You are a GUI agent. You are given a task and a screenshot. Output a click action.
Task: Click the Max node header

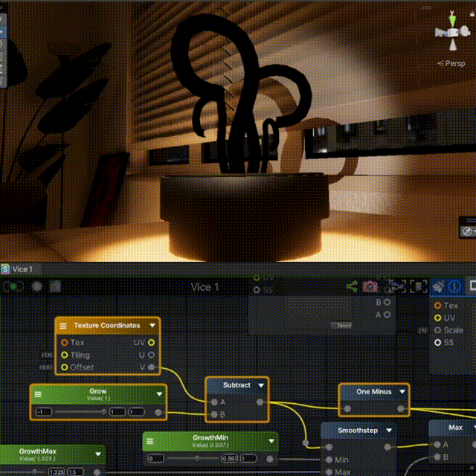pos(455,428)
